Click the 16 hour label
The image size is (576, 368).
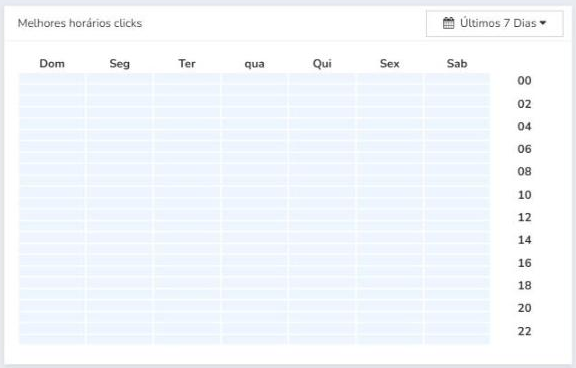point(524,263)
